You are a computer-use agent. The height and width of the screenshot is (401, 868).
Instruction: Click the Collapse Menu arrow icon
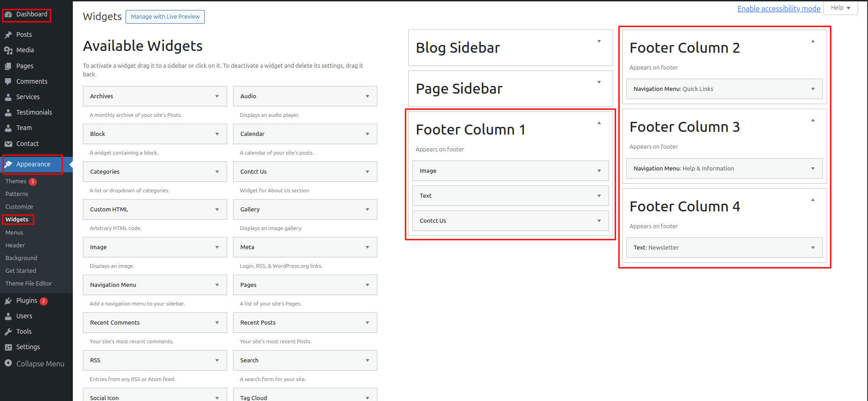[8, 363]
